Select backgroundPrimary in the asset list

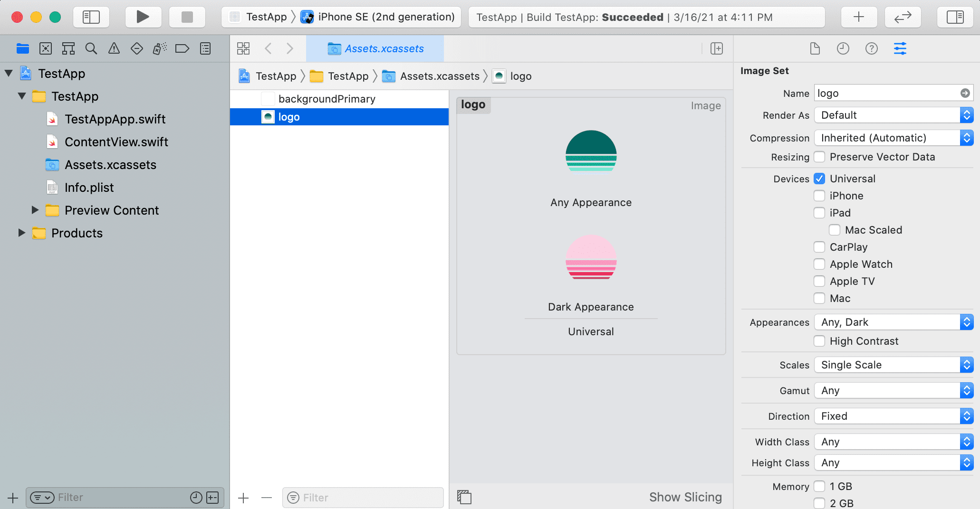pyautogui.click(x=327, y=99)
